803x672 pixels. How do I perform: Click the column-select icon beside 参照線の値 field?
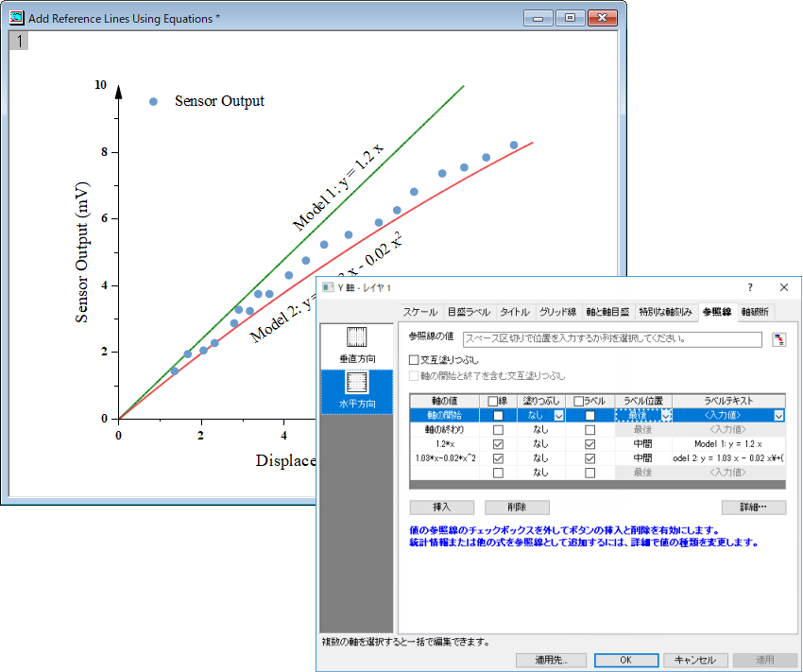(x=779, y=339)
